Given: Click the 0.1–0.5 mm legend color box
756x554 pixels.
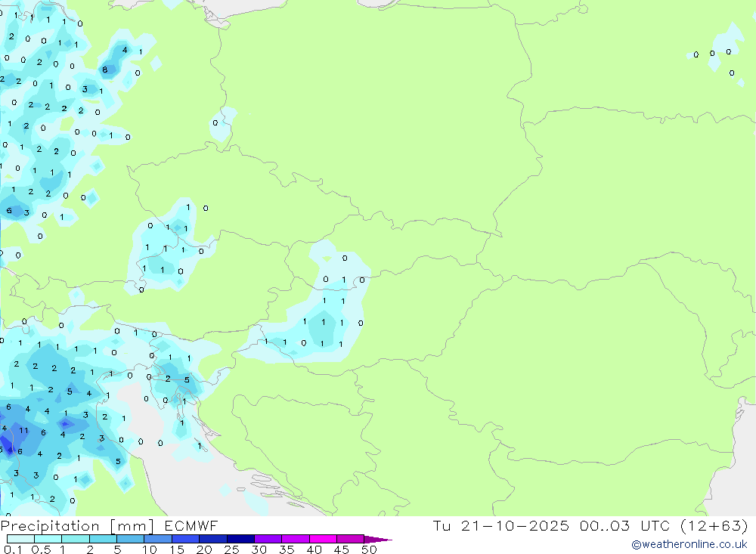Looking at the screenshot, I should coord(20,539).
